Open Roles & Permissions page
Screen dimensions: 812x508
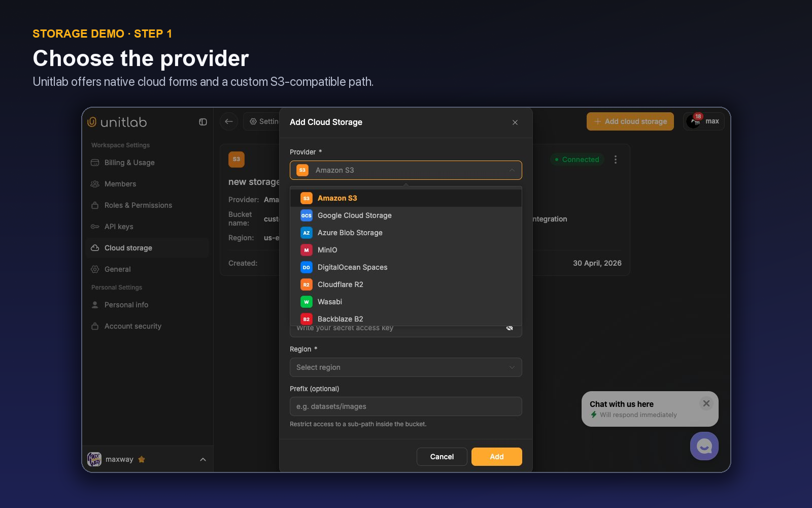tap(147, 205)
